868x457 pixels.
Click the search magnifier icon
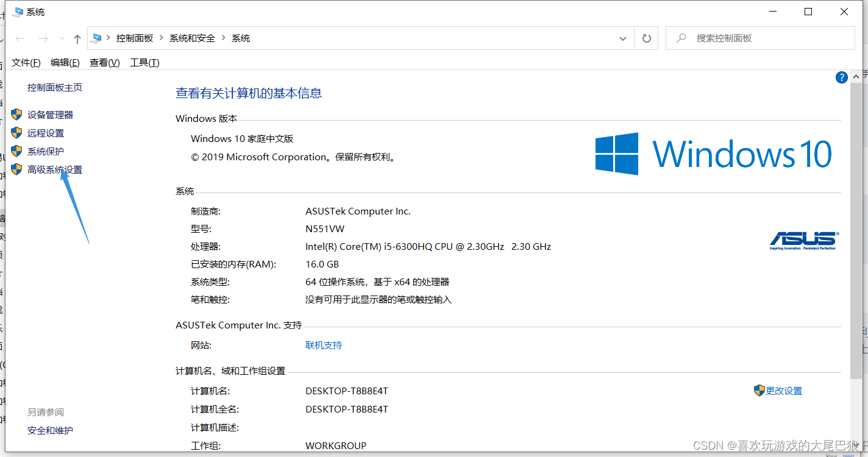tap(681, 38)
